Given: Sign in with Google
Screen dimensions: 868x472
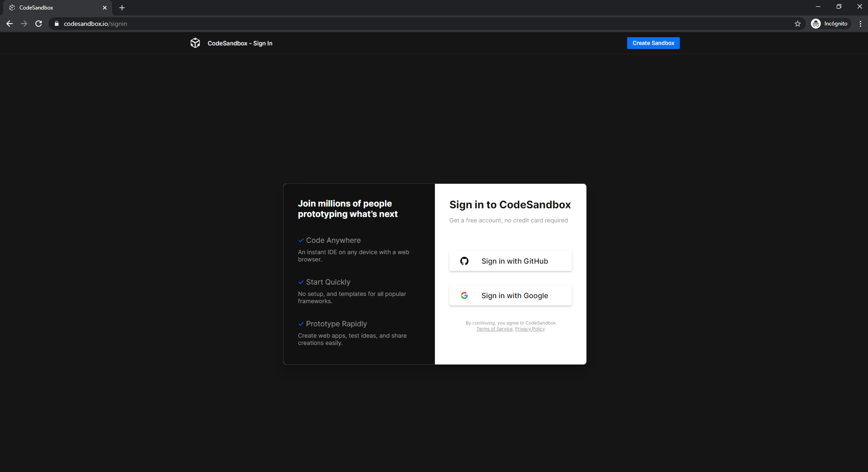Looking at the screenshot, I should click(510, 295).
